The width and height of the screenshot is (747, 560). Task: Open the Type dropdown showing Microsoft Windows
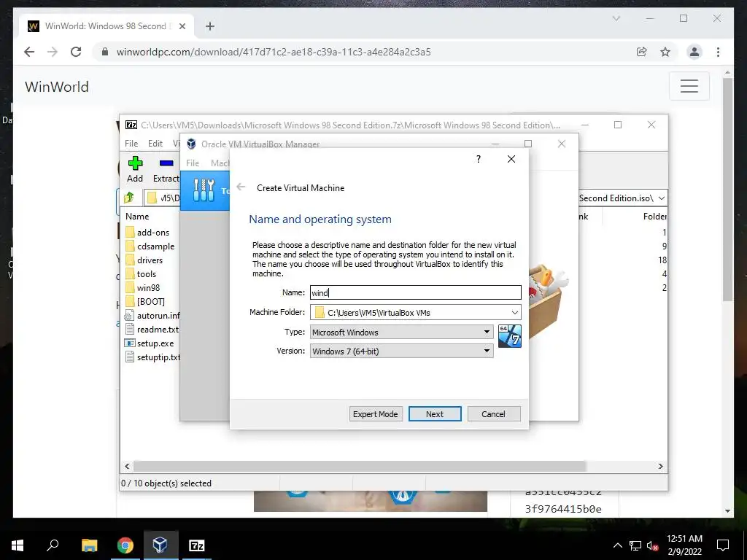tap(401, 332)
